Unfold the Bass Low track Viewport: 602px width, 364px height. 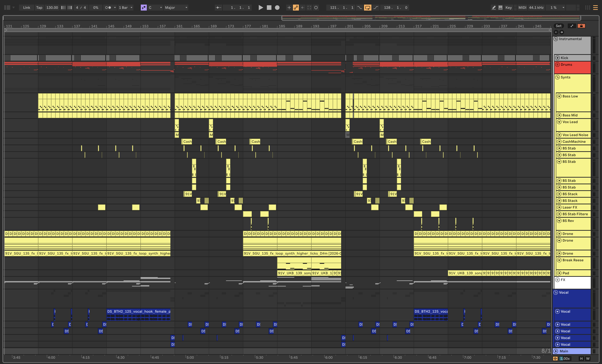(x=559, y=96)
